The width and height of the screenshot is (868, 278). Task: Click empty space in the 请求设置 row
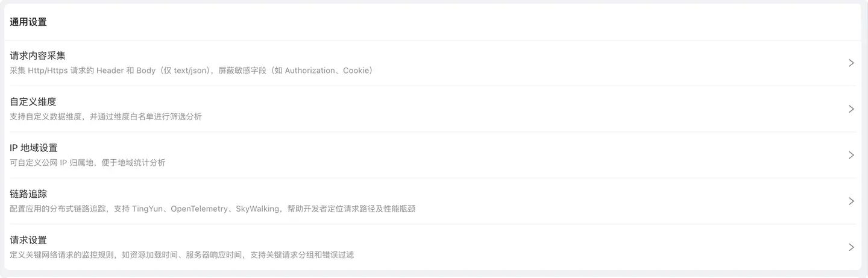[x=573, y=247]
